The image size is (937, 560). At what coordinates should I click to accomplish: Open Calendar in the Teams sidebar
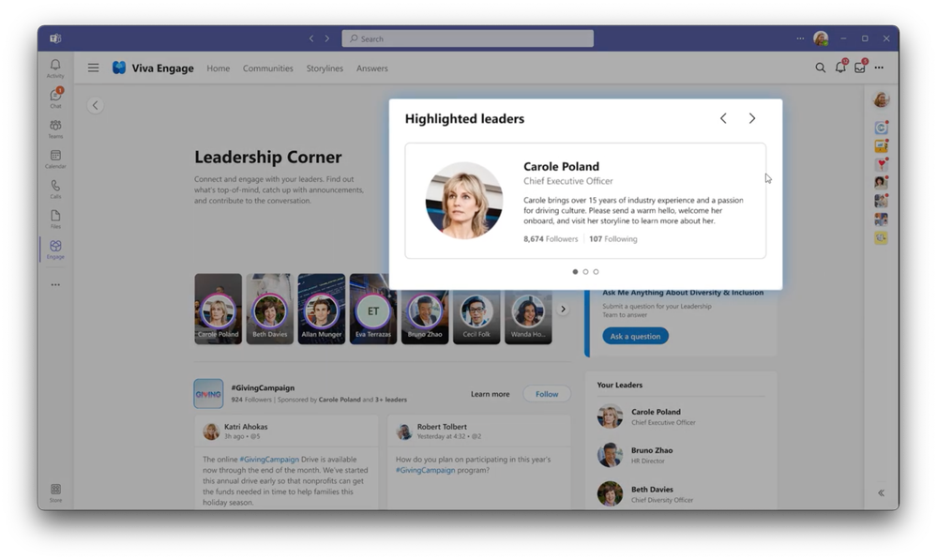click(55, 159)
